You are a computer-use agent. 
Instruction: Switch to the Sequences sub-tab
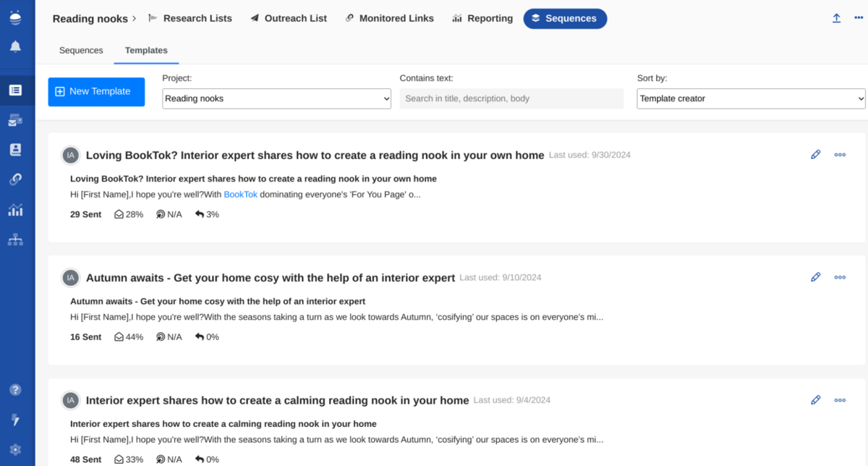click(x=81, y=51)
